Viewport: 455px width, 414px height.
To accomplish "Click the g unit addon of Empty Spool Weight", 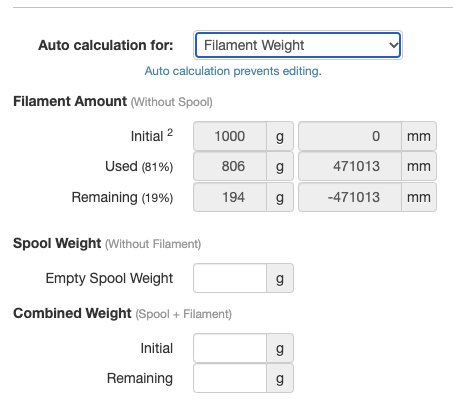I will pos(280,278).
